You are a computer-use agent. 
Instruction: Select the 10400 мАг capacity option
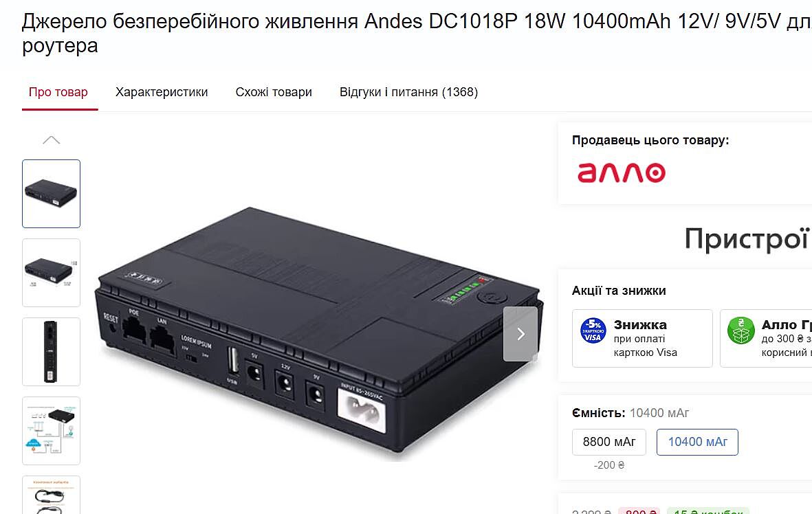697,442
